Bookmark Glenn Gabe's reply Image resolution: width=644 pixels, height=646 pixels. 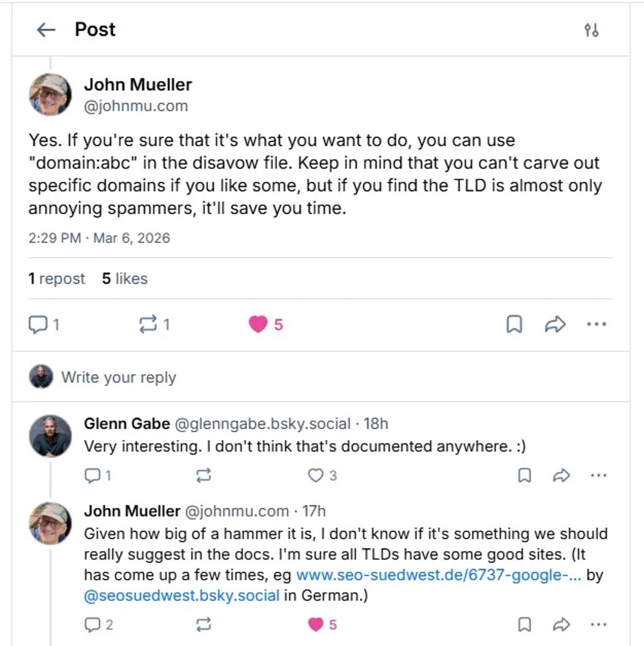pyautogui.click(x=525, y=475)
